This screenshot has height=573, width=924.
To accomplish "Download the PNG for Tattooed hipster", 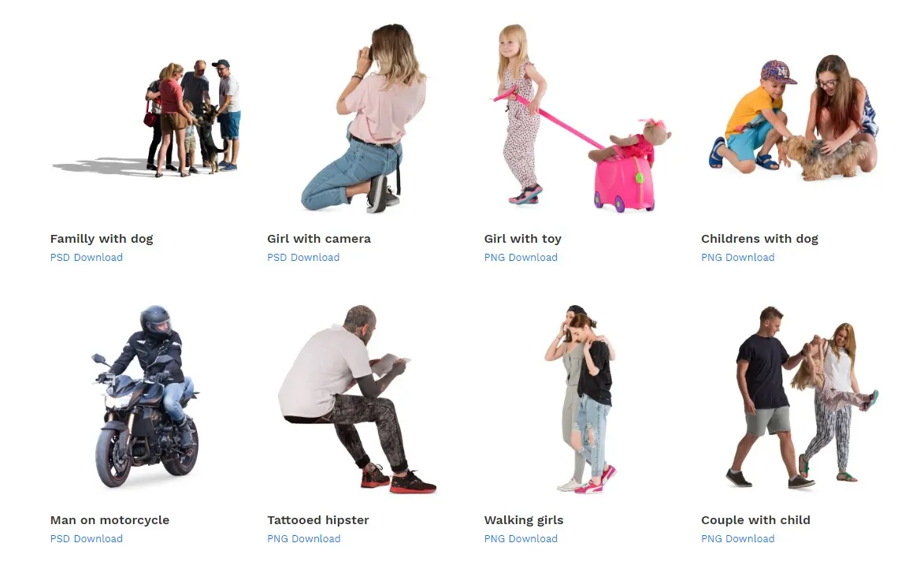I will [x=304, y=539].
